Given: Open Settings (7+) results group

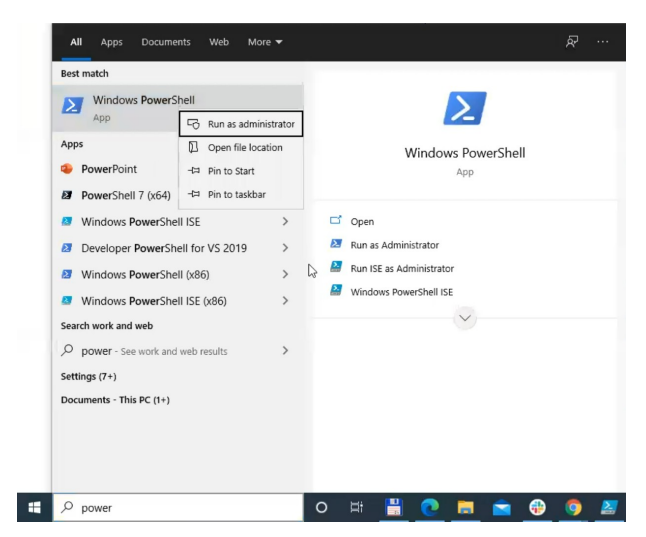Looking at the screenshot, I should pos(89,376).
